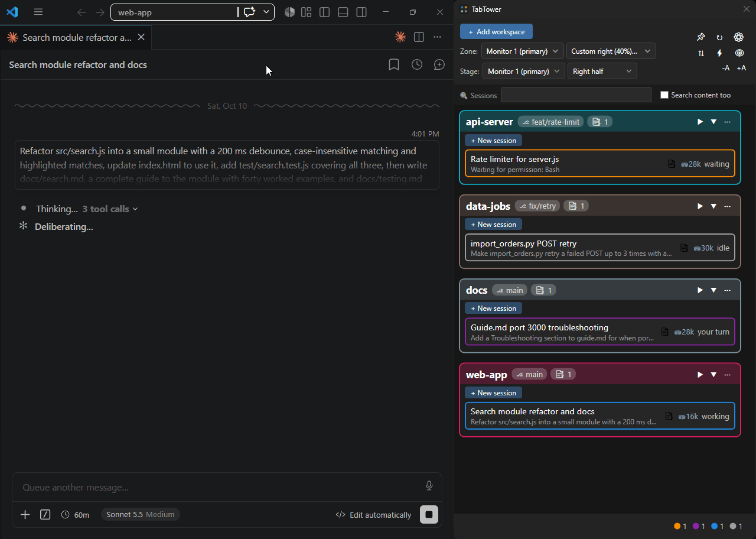
Task: Click the slash command icon below input
Action: pyautogui.click(x=45, y=515)
